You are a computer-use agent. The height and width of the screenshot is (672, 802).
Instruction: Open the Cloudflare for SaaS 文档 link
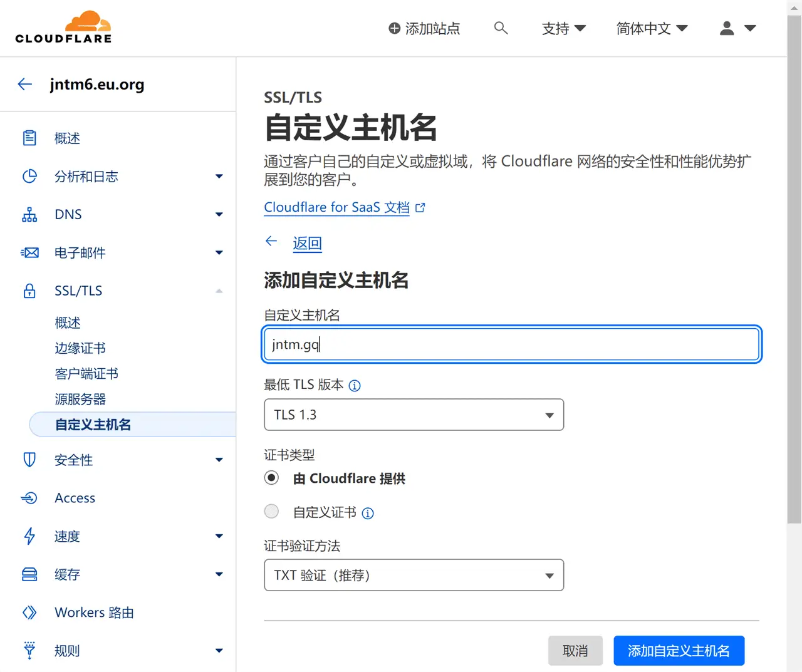(x=336, y=207)
